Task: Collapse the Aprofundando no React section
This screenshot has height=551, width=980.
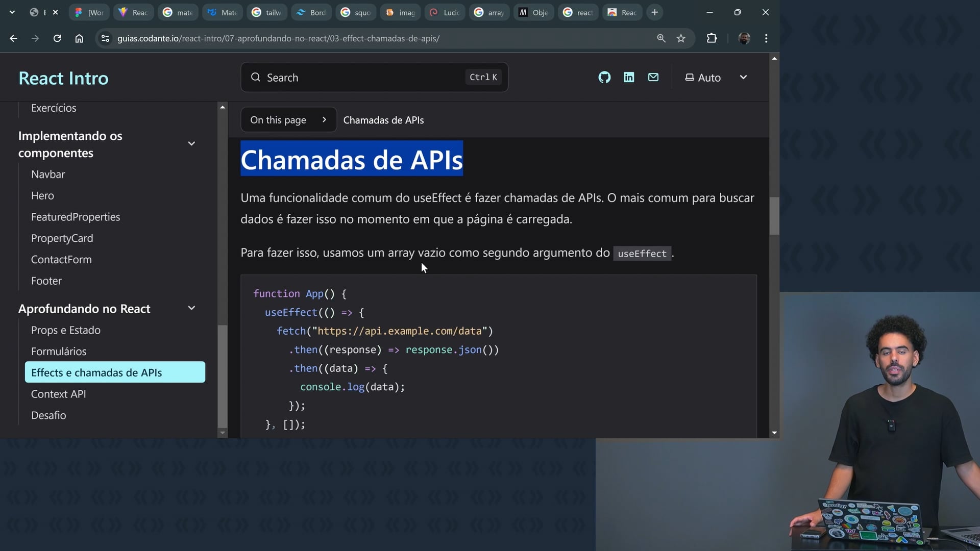Action: point(191,308)
